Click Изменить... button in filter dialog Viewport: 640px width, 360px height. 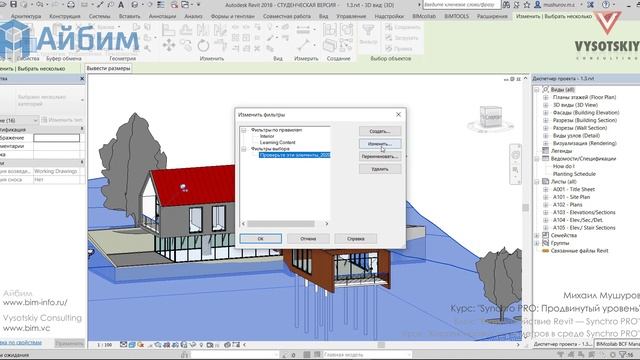380,144
